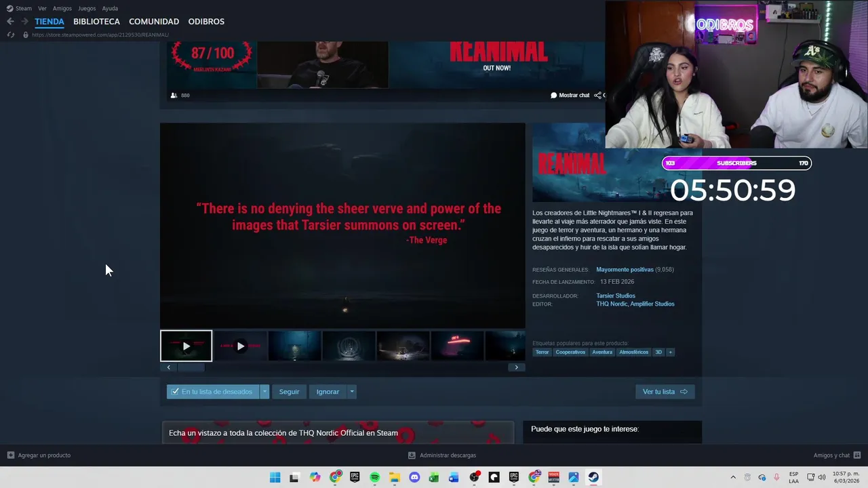Image resolution: width=868 pixels, height=488 pixels.
Task: Open the Amigos menu
Action: click(62, 8)
